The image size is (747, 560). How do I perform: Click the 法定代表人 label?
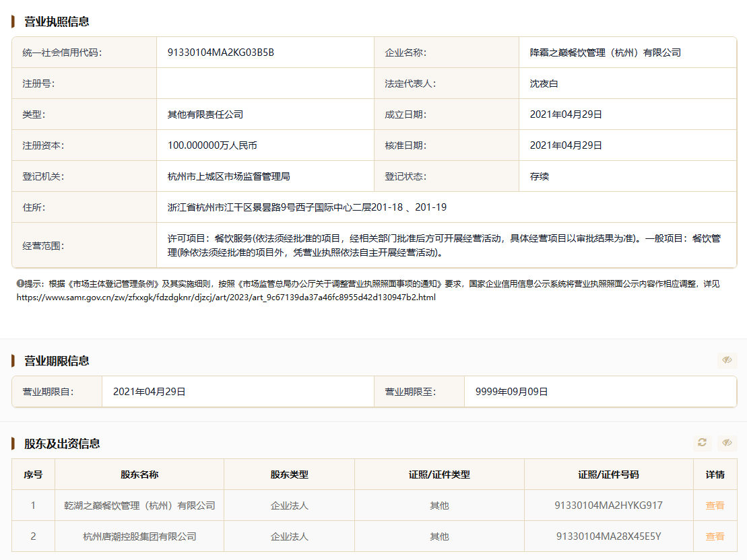410,83
